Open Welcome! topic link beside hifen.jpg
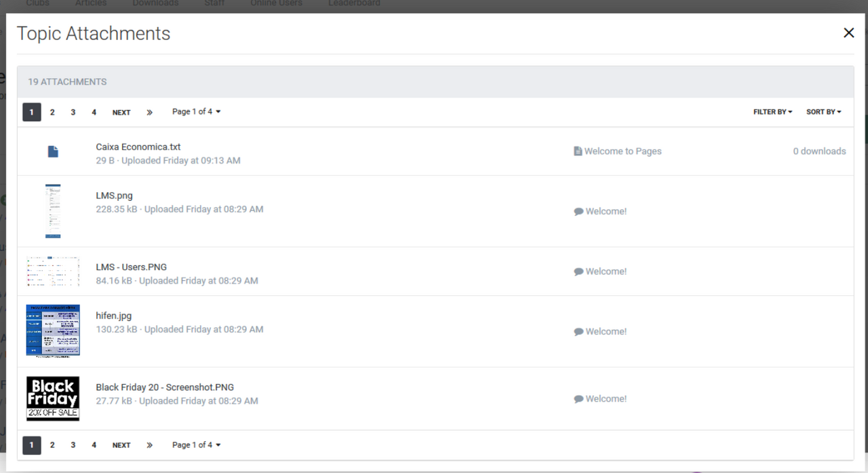868x473 pixels. pos(606,332)
